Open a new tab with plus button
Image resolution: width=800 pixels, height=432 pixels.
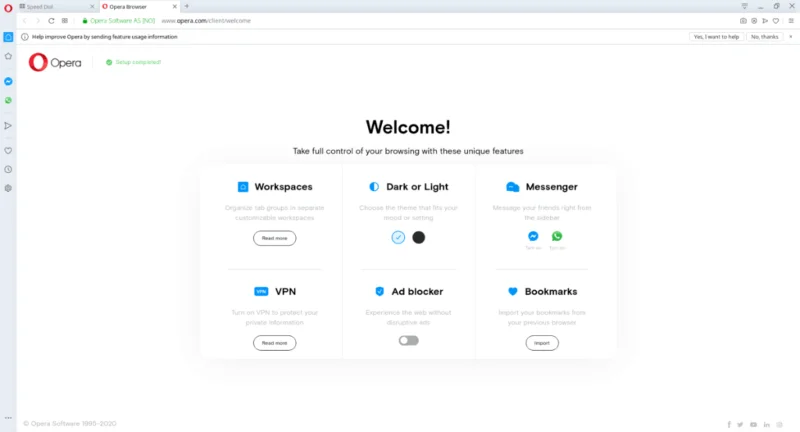pos(187,6)
